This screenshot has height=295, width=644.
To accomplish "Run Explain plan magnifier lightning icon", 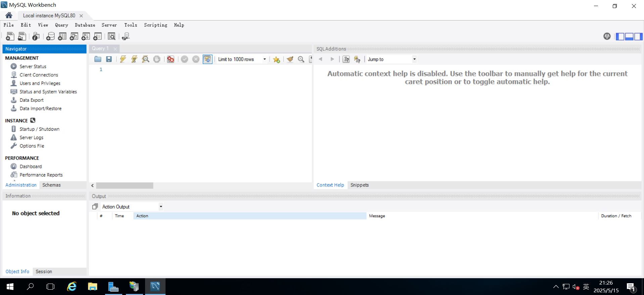I will coord(145,59).
